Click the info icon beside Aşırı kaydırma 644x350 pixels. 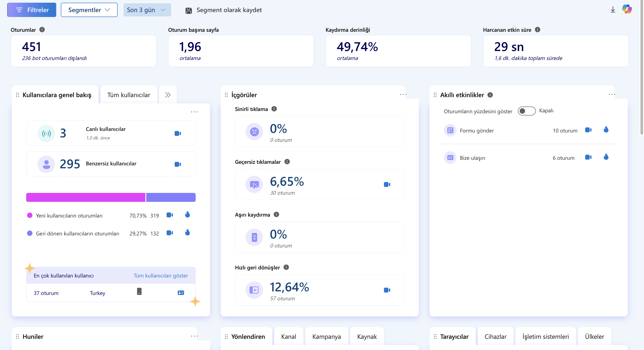coord(277,214)
